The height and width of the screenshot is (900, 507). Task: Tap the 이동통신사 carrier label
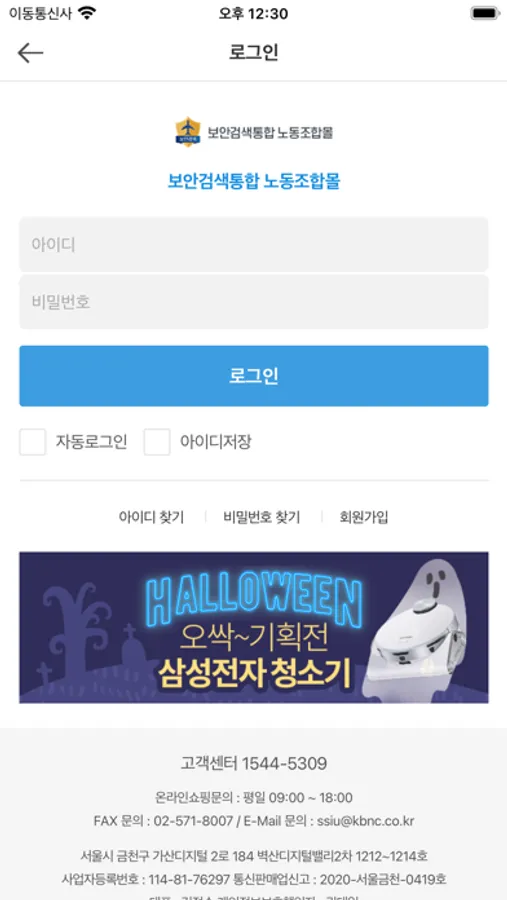click(40, 13)
